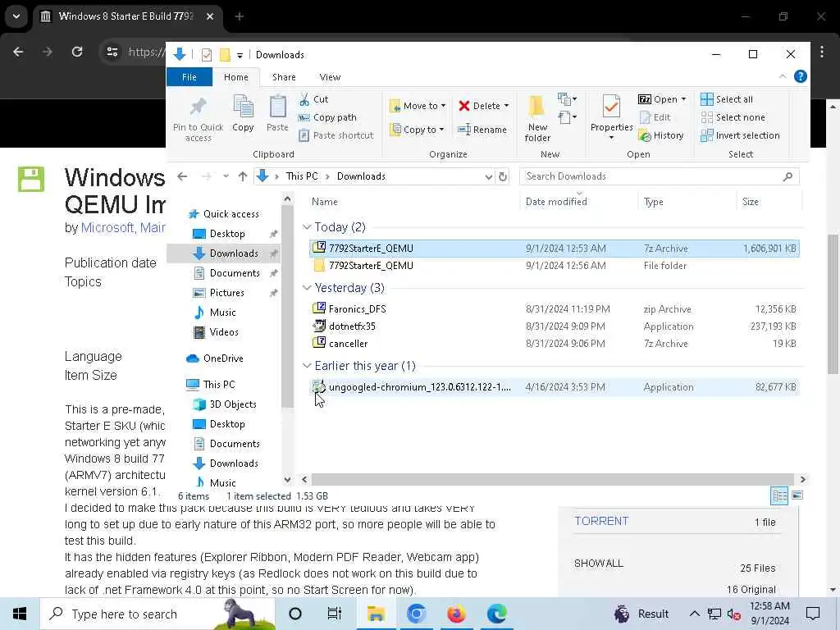
Task: Open a new browser tab
Action: tap(240, 16)
